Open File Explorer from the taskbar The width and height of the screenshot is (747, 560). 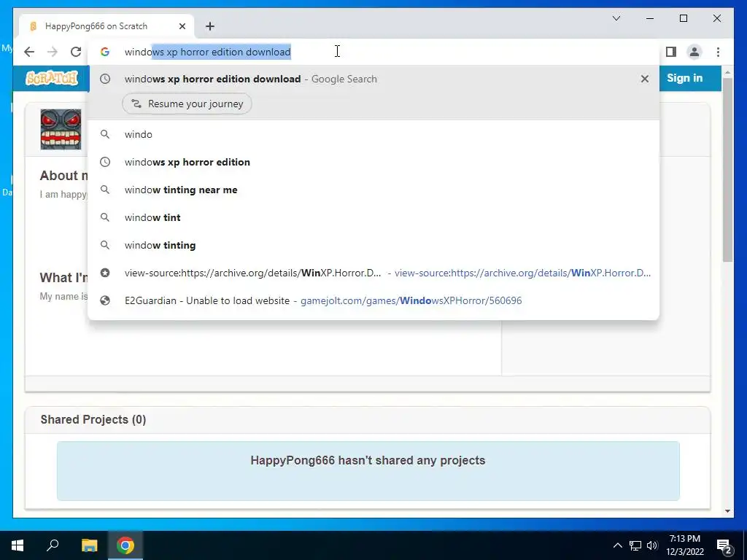pos(89,545)
